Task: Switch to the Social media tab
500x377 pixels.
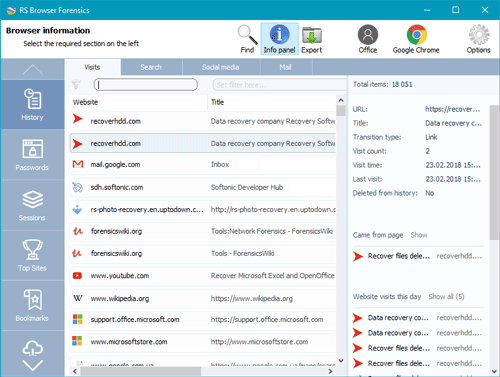Action: coord(221,67)
